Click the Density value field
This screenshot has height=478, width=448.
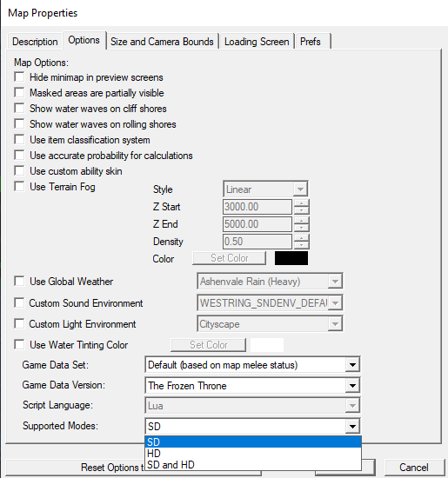point(257,242)
